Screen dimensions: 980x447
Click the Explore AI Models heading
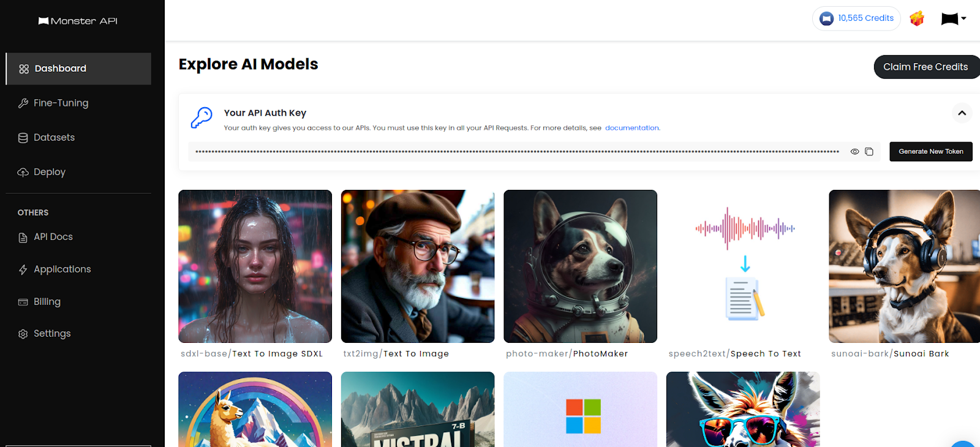coord(249,64)
